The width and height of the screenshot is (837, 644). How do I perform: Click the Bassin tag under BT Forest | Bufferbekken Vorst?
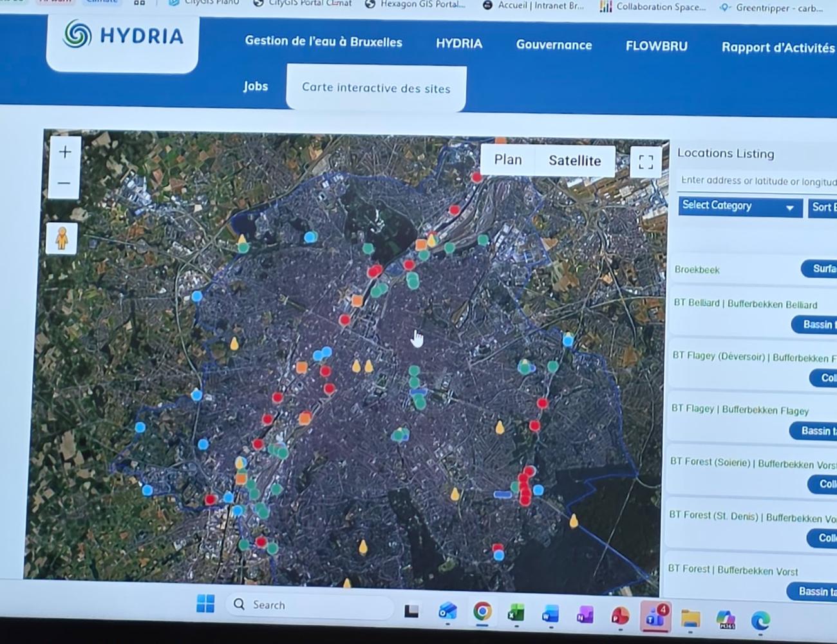tap(812, 591)
